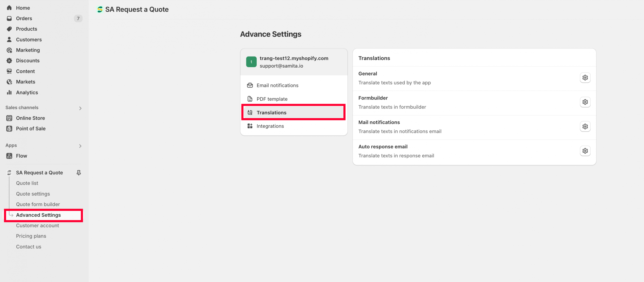
Task: Click the Content image icon
Action: pos(9,71)
